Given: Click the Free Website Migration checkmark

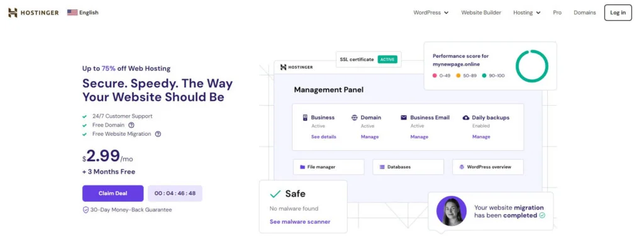Looking at the screenshot, I should (85, 135).
